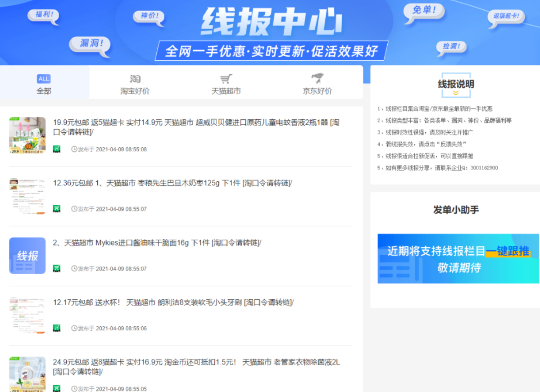Click the JD dog mascot icon
This screenshot has height=392, width=540.
click(318, 78)
